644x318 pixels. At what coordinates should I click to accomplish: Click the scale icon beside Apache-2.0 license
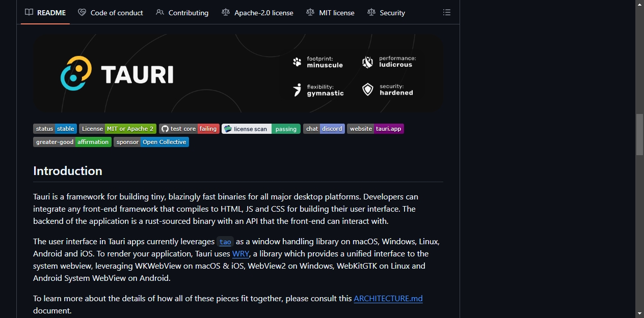[226, 12]
